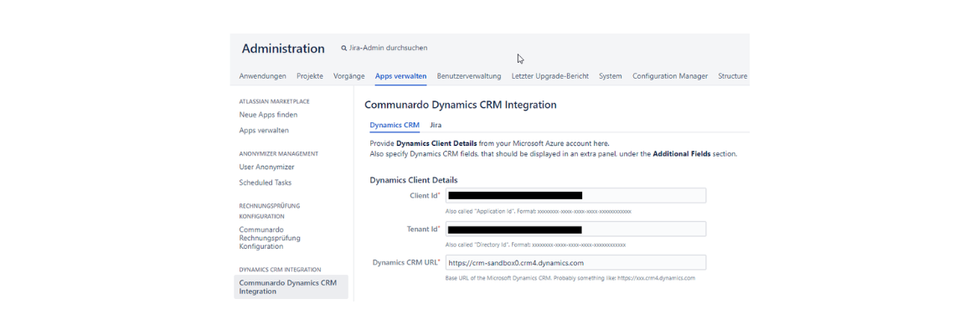Open the Vorgänge tab
The image size is (980, 335).
tap(348, 76)
